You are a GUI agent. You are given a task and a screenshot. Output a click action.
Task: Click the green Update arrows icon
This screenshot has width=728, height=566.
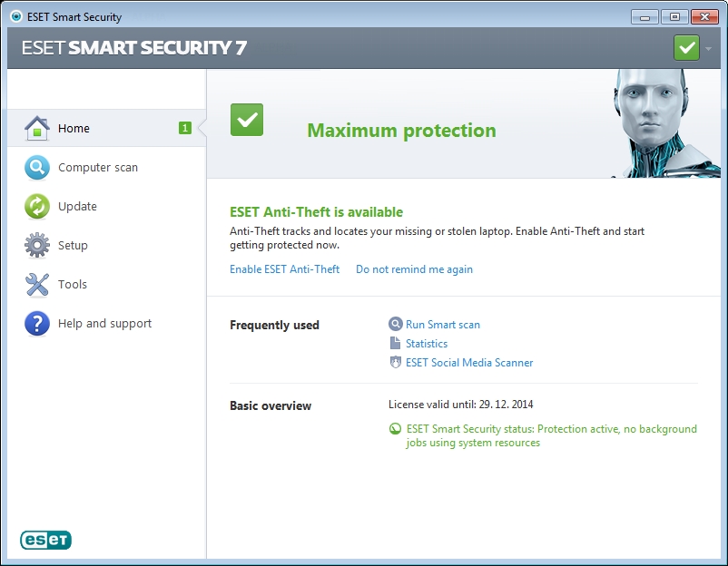pyautogui.click(x=36, y=207)
